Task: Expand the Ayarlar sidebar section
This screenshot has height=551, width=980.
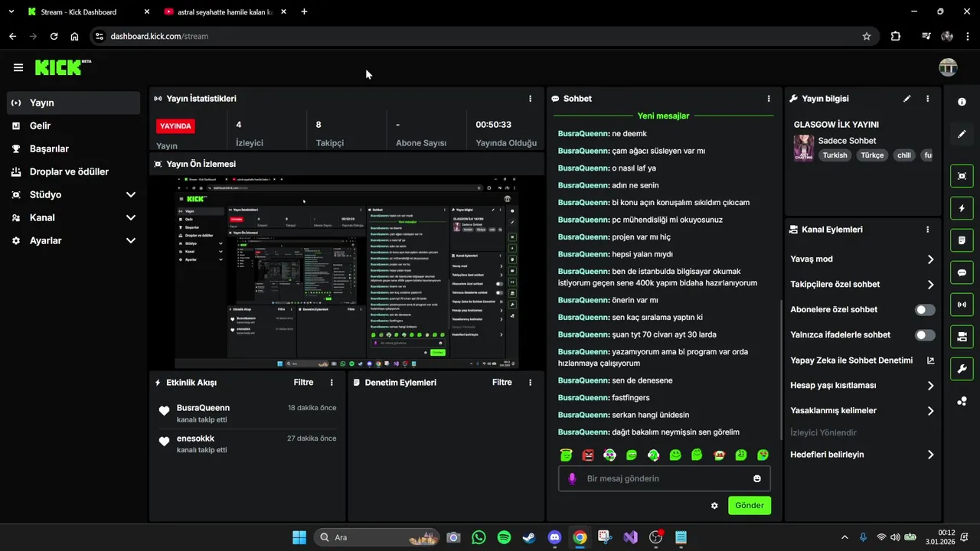Action: 130,241
